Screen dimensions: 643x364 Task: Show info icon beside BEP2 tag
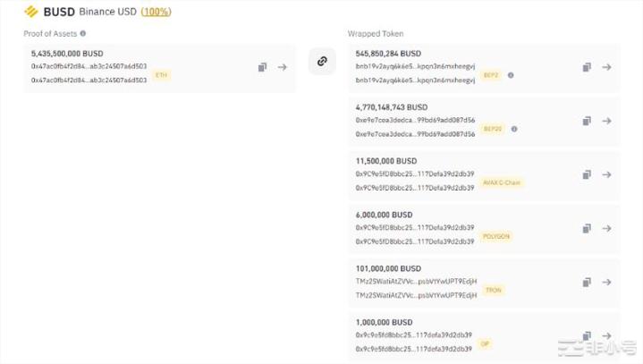coord(511,75)
